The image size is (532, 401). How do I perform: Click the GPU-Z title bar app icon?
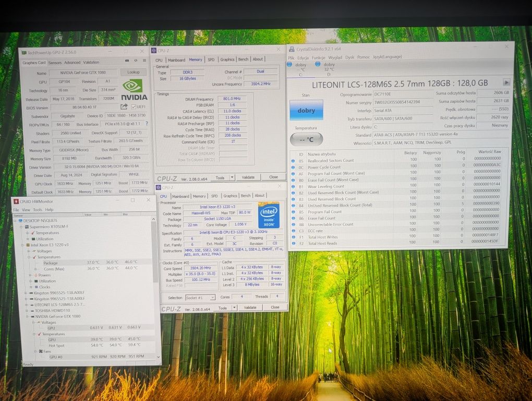coord(23,53)
